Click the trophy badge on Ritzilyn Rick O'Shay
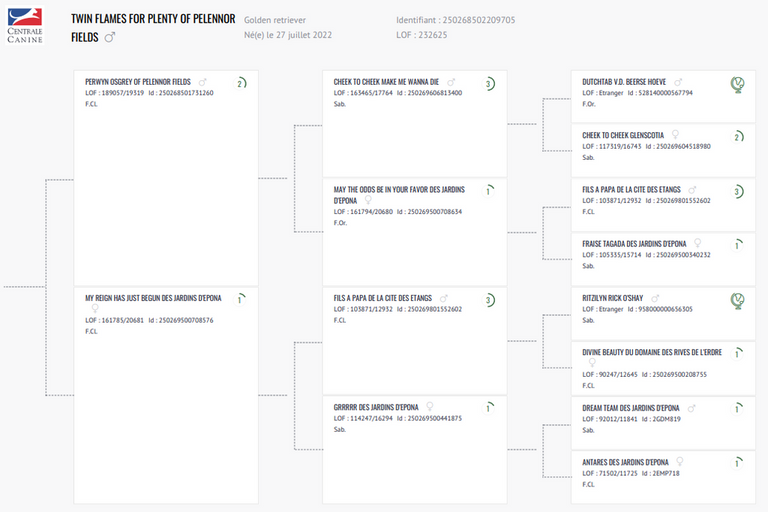The height and width of the screenshot is (512, 768). pos(737,300)
